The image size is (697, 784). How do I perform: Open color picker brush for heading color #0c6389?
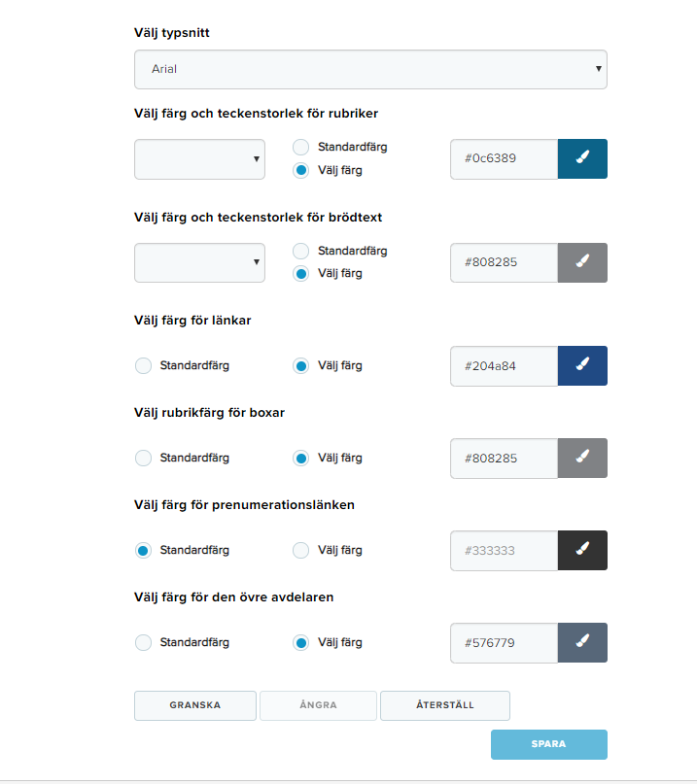(582, 159)
